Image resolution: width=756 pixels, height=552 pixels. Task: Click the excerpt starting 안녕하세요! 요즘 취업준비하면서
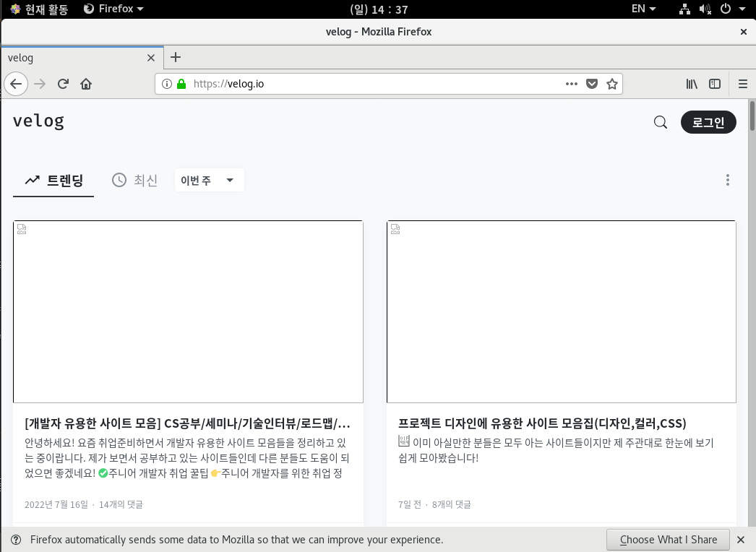(187, 458)
